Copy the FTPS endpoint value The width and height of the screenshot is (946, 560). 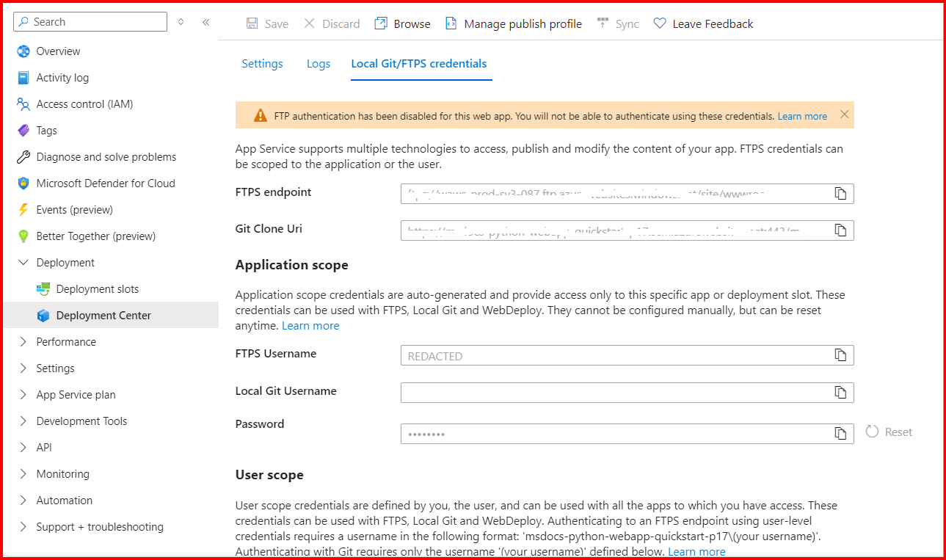click(x=840, y=194)
